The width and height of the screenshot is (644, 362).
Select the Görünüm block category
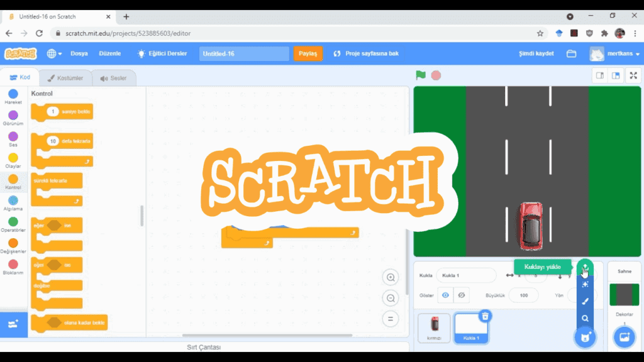13,118
